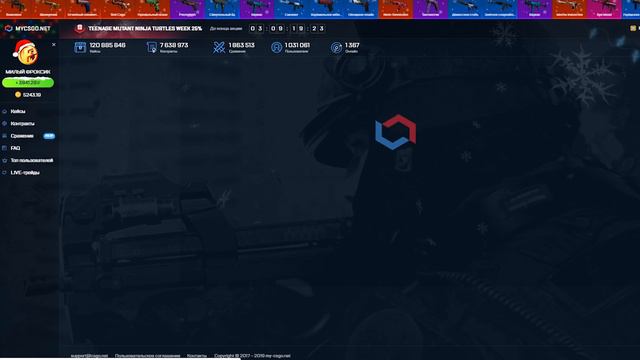Viewport: 640px width, 360px height.
Task: Open Контакты footer link
Action: pos(197,356)
